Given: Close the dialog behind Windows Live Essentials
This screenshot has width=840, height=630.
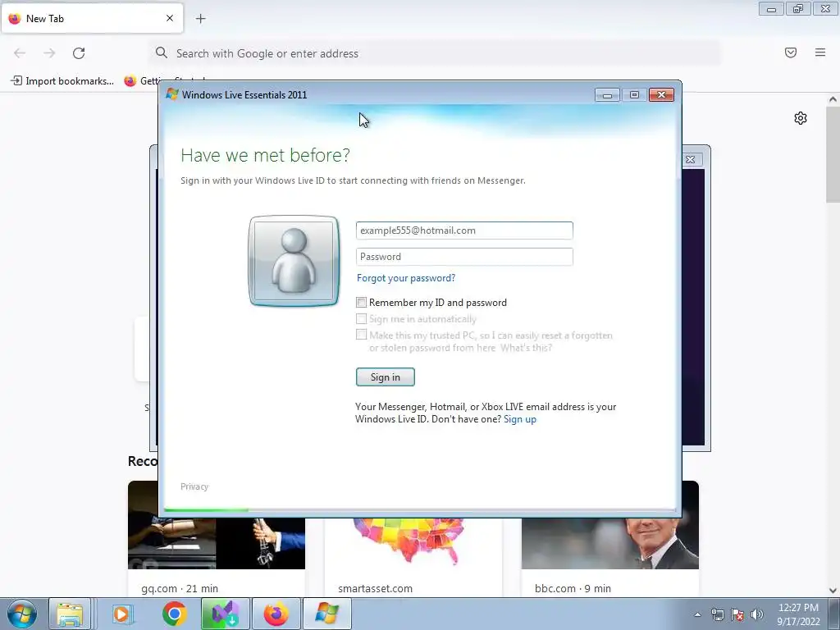Looking at the screenshot, I should tap(691, 160).
